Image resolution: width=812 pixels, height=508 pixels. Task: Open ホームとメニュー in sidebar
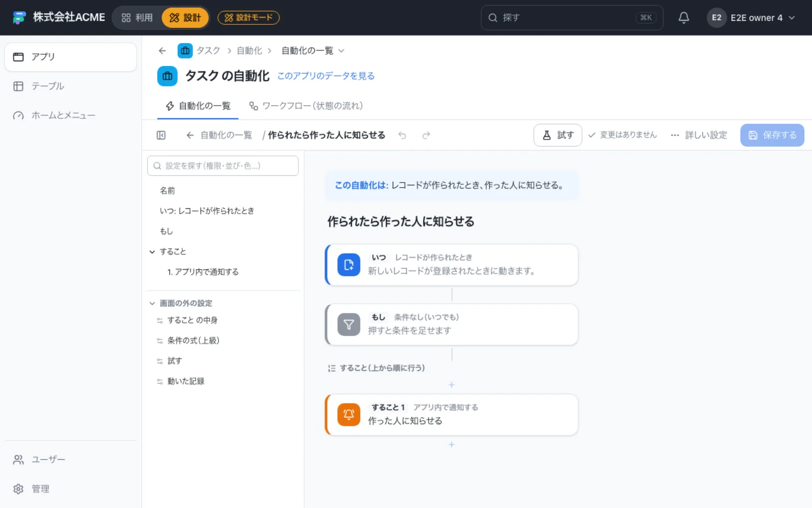tap(71, 115)
